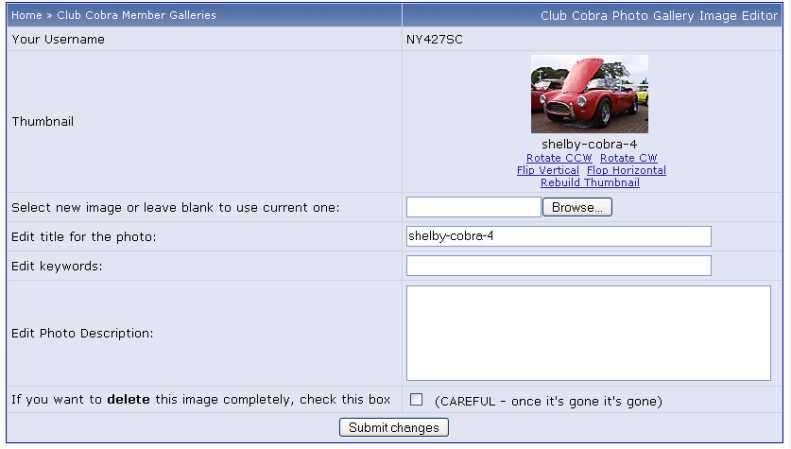Image resolution: width=791 pixels, height=449 pixels.
Task: Click the Edit keywords text field
Action: [x=558, y=265]
